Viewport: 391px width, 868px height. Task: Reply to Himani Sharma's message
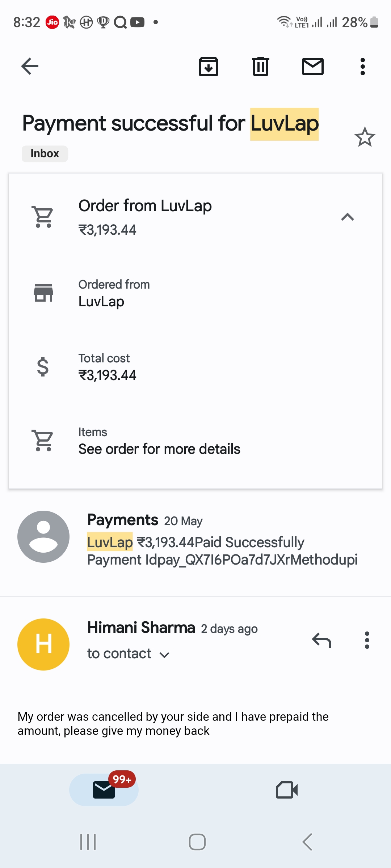tap(321, 641)
